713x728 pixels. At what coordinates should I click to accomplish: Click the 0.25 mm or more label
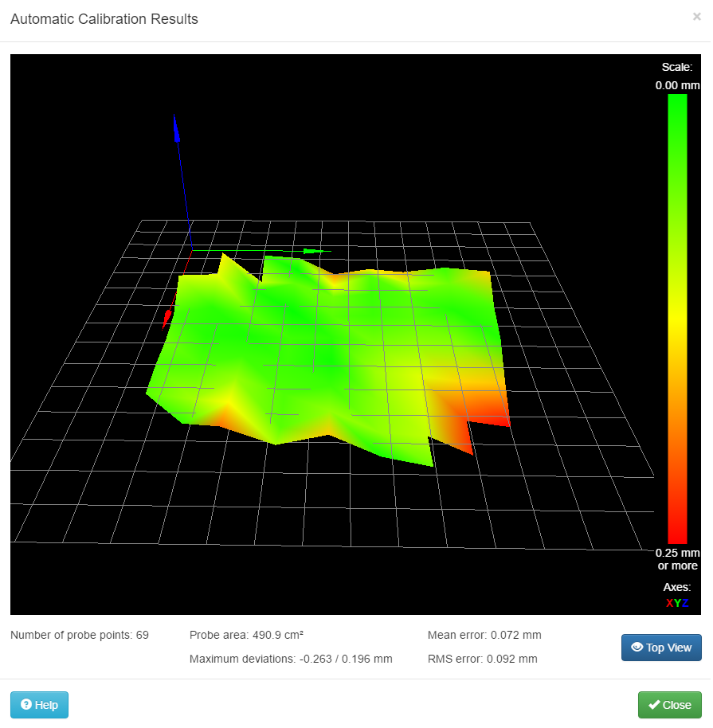(x=677, y=559)
